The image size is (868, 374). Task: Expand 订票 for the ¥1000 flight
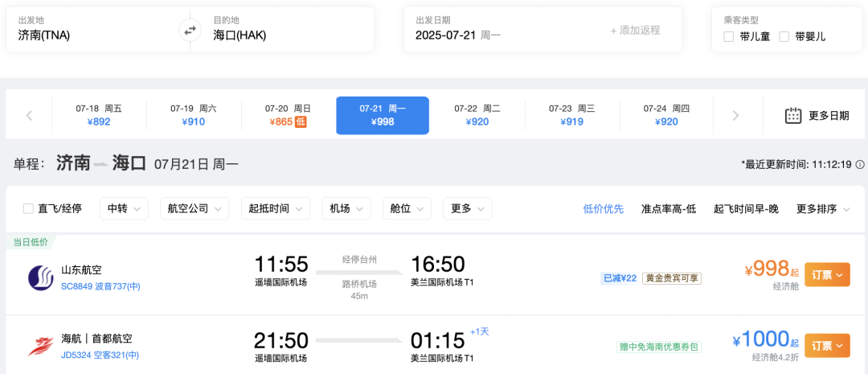(x=827, y=346)
